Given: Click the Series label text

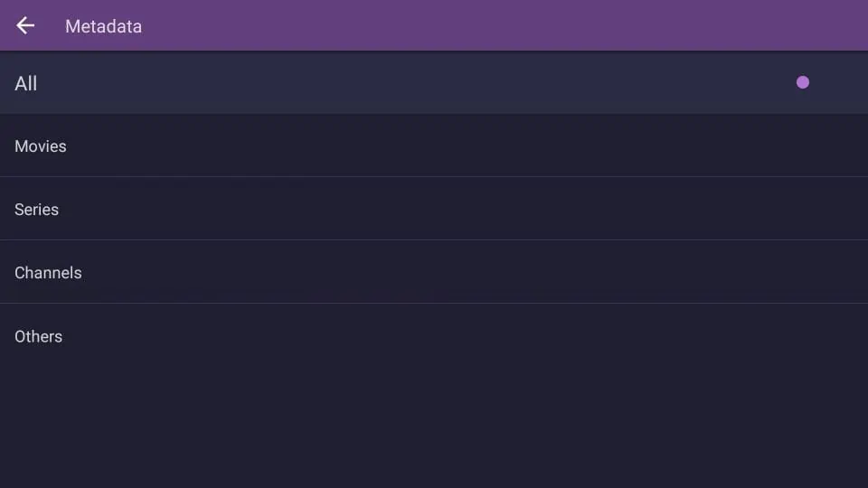Looking at the screenshot, I should tap(36, 210).
